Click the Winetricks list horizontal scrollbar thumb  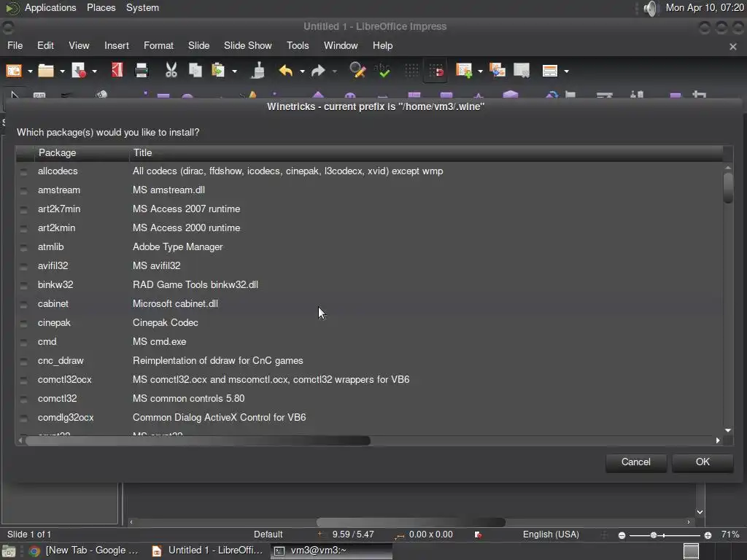coord(198,441)
